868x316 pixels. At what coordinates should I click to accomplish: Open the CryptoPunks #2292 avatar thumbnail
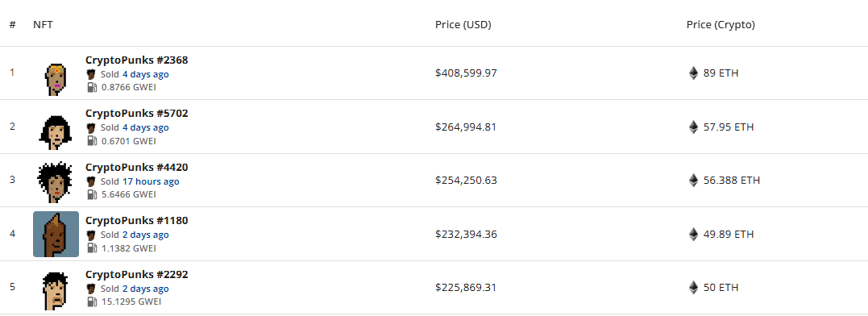[x=56, y=288]
